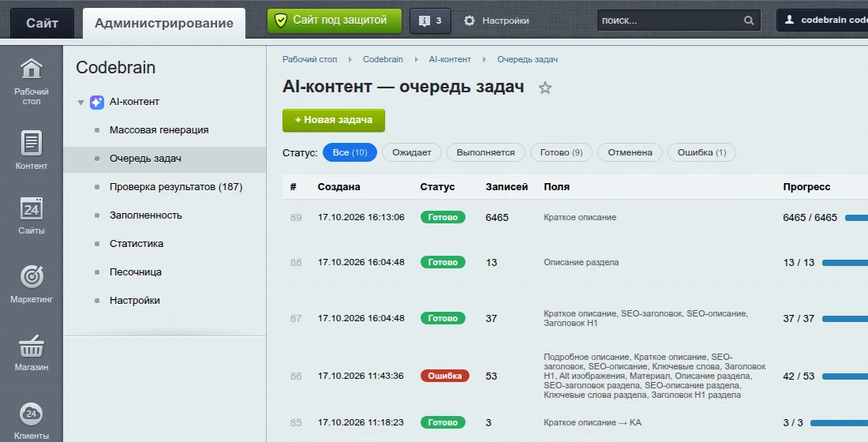
Task: Open the Магазин basket icon
Action: [x=31, y=346]
